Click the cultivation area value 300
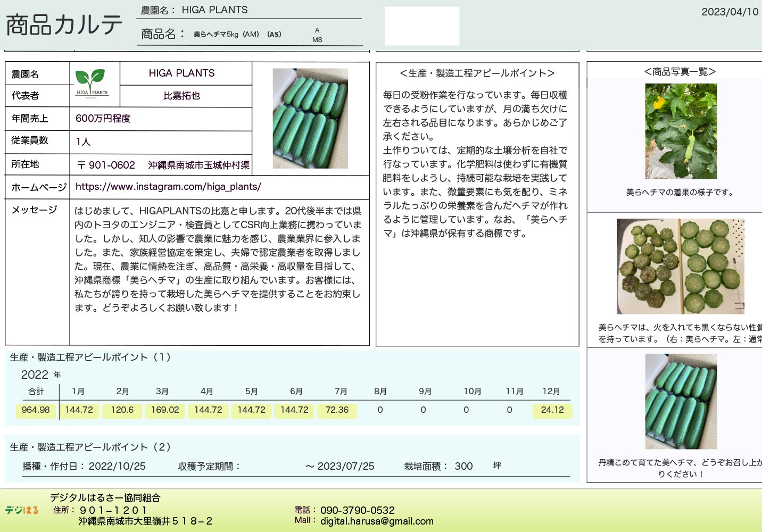Image resolution: width=762 pixels, height=532 pixels. pyautogui.click(x=463, y=467)
